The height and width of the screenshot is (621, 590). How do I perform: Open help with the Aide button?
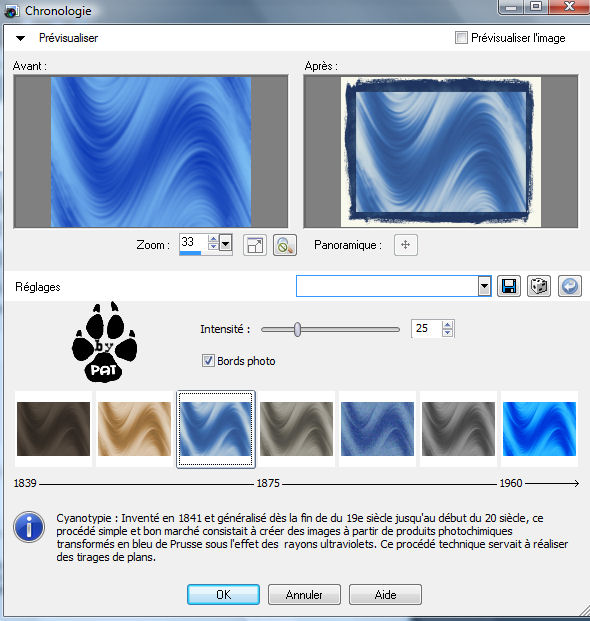click(x=385, y=594)
